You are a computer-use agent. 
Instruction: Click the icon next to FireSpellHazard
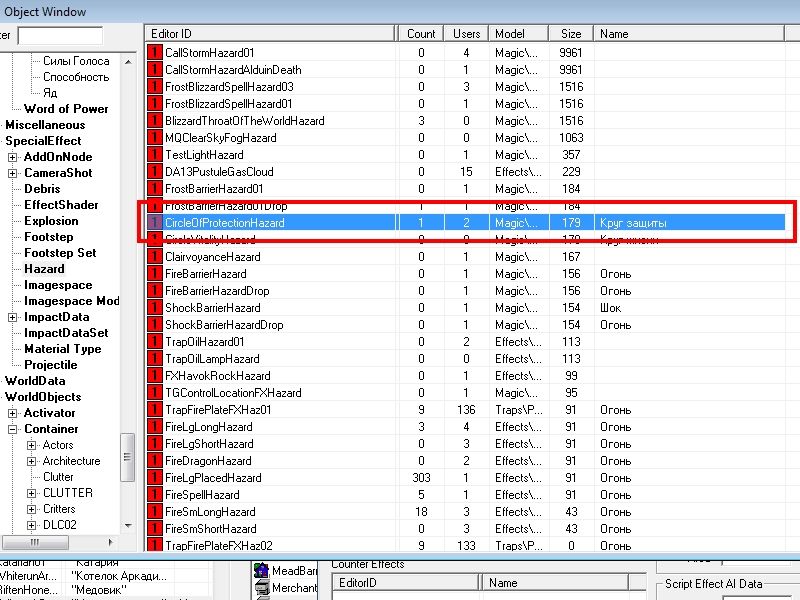coord(154,495)
